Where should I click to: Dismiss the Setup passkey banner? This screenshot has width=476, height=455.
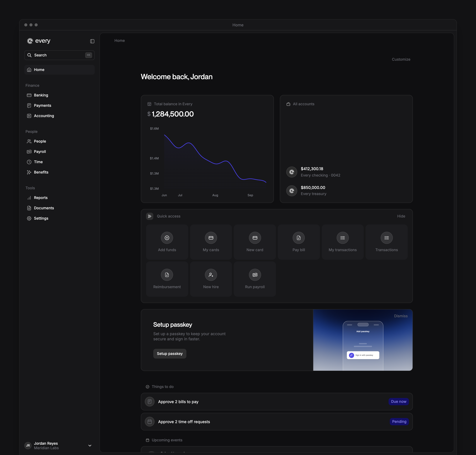pyautogui.click(x=401, y=316)
